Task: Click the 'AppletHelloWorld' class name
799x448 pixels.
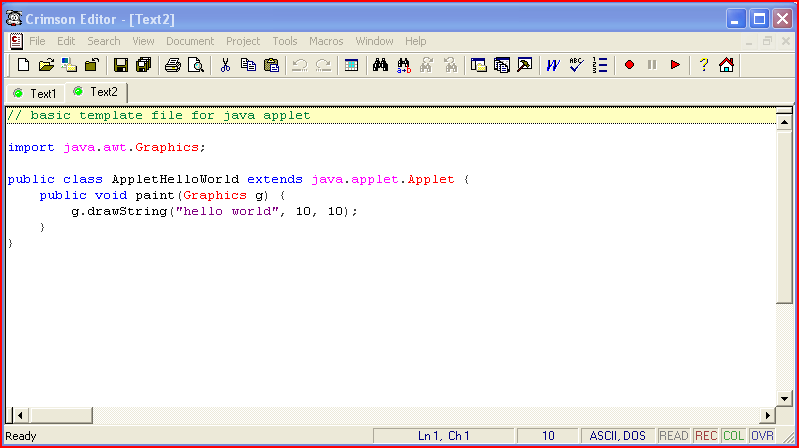Action: click(175, 179)
